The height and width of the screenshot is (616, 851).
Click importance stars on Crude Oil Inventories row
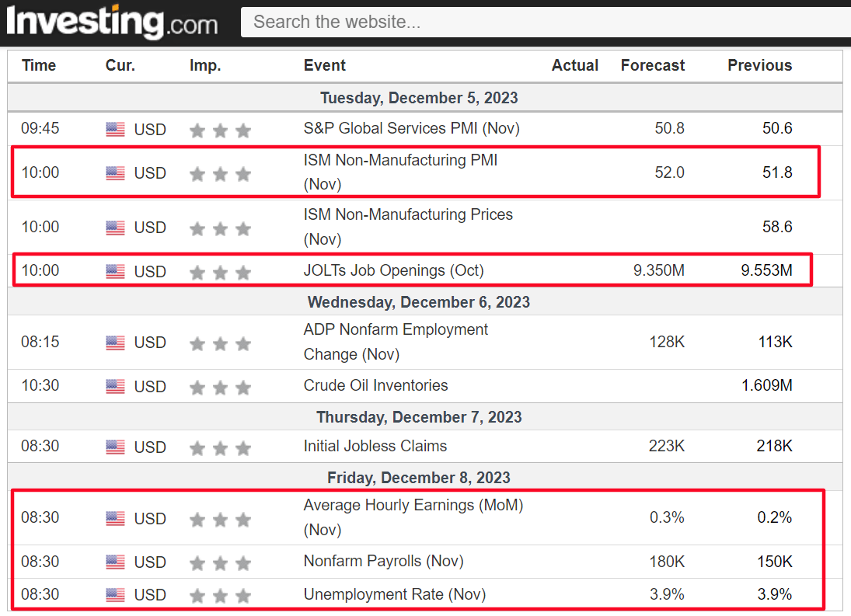tap(220, 387)
